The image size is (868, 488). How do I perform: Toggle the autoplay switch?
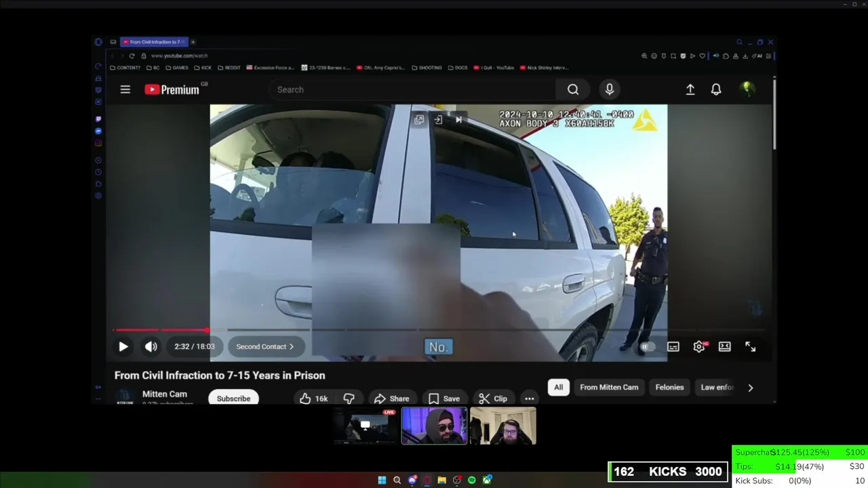(647, 347)
